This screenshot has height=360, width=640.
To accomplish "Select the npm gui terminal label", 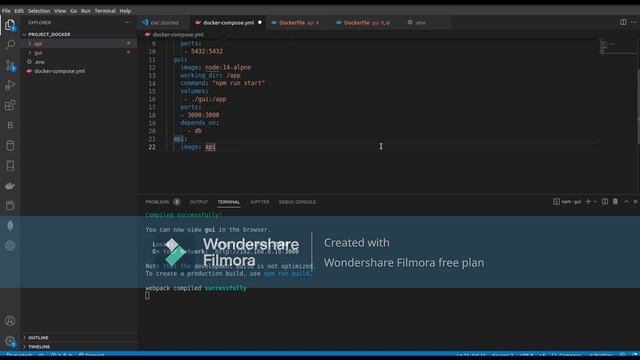I will pyautogui.click(x=567, y=202).
